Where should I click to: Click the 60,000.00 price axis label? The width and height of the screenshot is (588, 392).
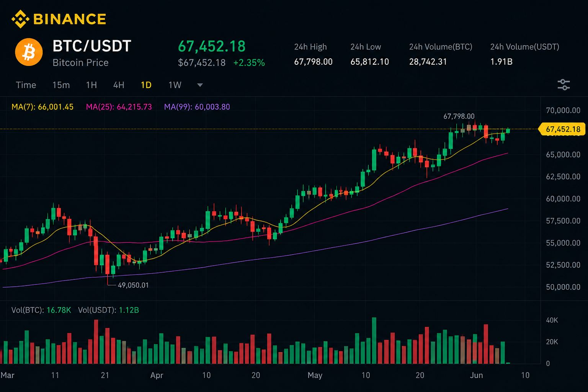[563, 199]
